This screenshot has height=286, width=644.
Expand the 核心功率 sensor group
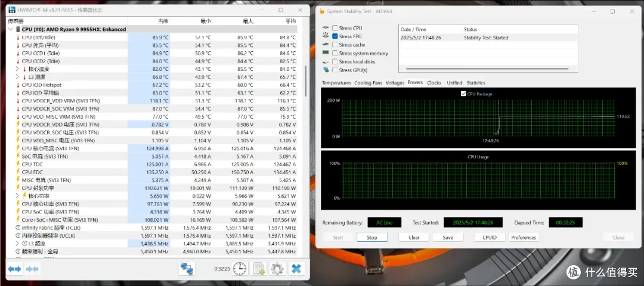(x=17, y=195)
